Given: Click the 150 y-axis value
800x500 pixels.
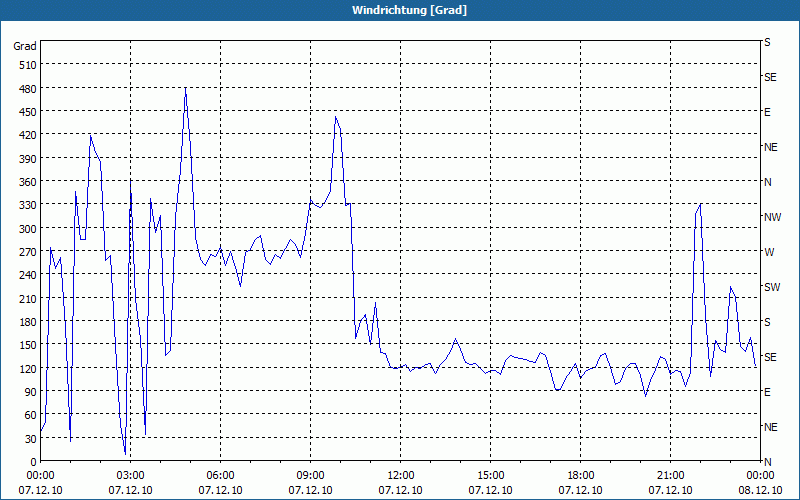Looking at the screenshot, I should point(28,345).
